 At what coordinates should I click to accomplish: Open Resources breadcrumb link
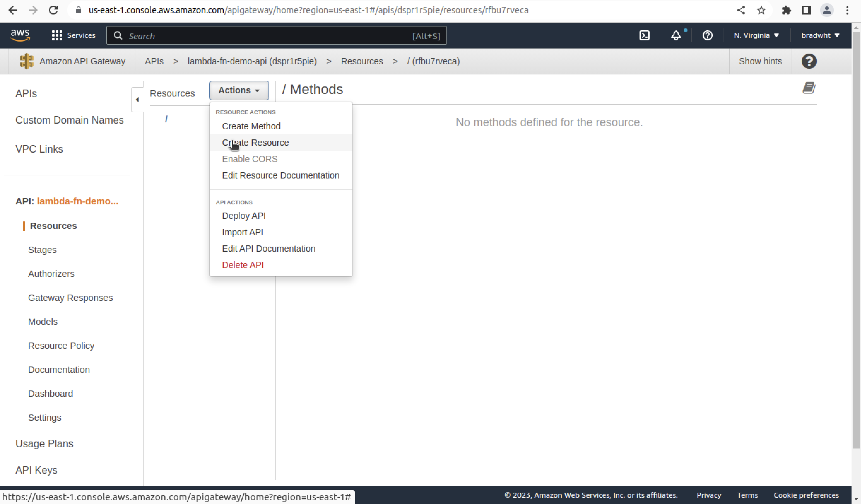tap(362, 62)
